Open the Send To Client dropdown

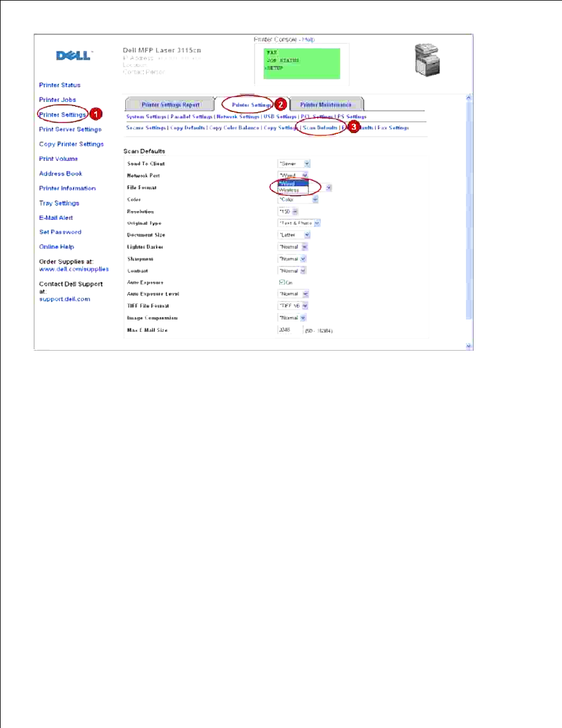(x=294, y=164)
